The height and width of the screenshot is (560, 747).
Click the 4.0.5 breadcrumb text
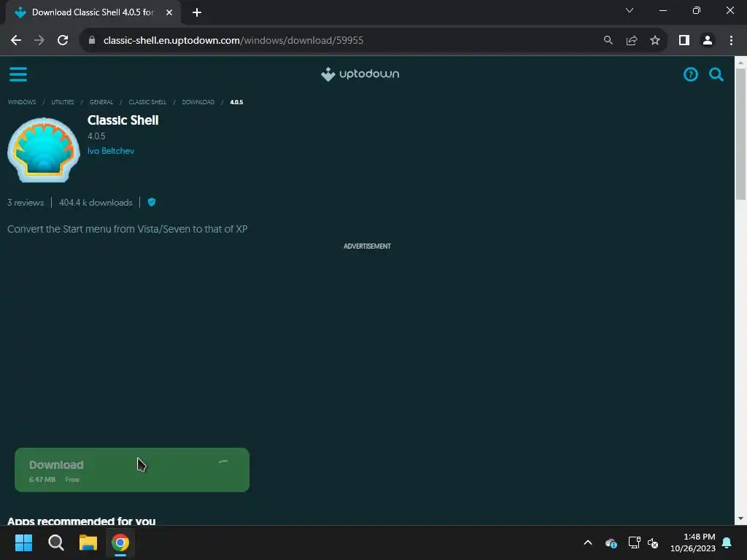(x=237, y=102)
